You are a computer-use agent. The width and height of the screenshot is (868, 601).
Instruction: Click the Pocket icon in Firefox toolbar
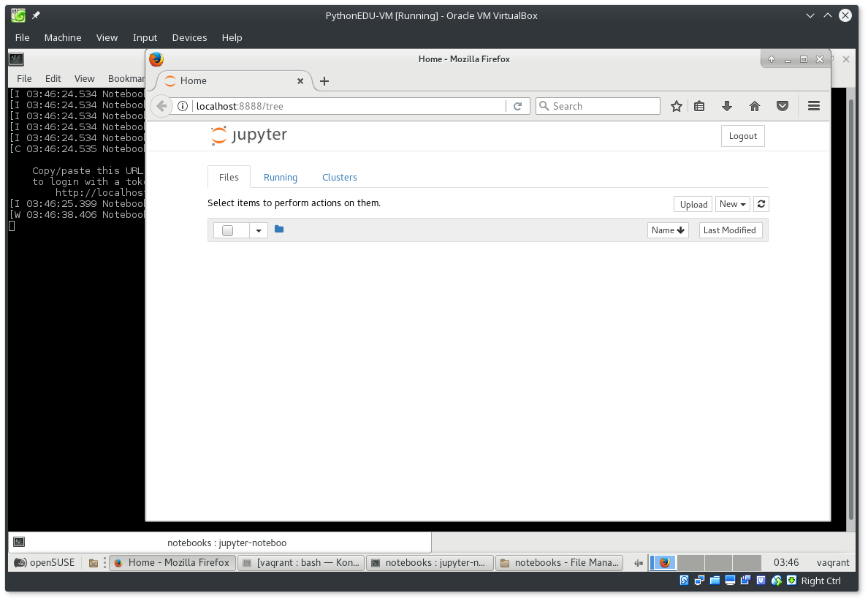click(x=783, y=106)
